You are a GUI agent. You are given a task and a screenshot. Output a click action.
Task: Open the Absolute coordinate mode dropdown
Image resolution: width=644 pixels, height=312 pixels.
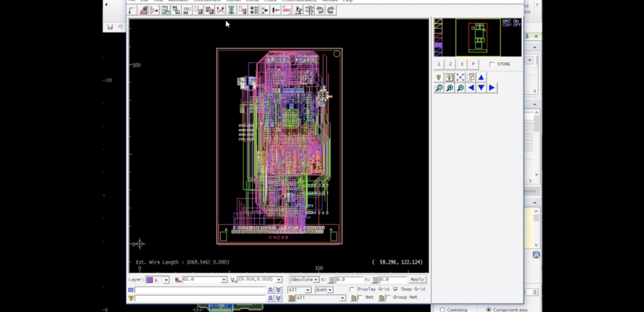coord(316,279)
